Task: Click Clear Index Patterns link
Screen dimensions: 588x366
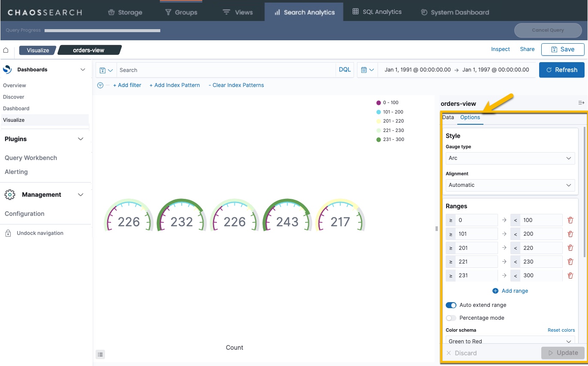Action: (236, 85)
